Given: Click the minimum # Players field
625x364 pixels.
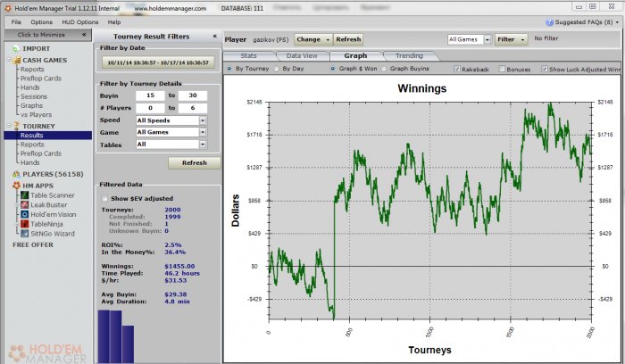Looking at the screenshot, I should (150, 108).
